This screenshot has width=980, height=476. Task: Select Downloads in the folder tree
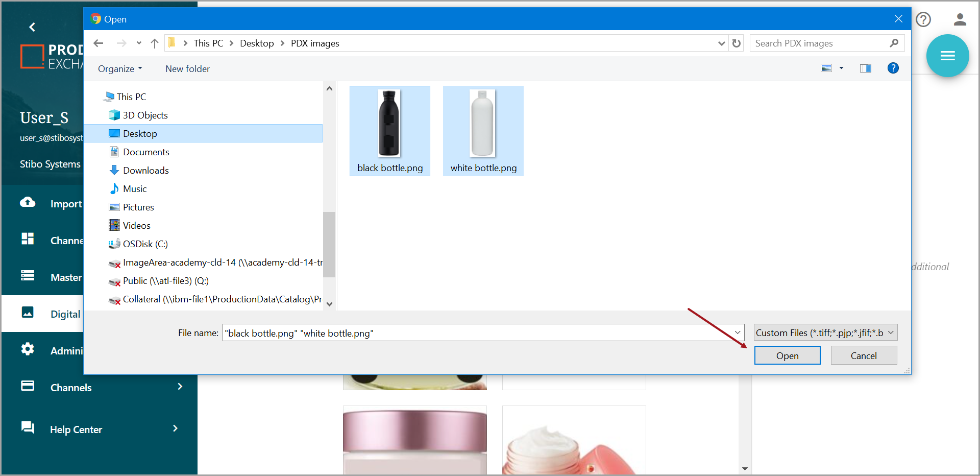click(145, 171)
